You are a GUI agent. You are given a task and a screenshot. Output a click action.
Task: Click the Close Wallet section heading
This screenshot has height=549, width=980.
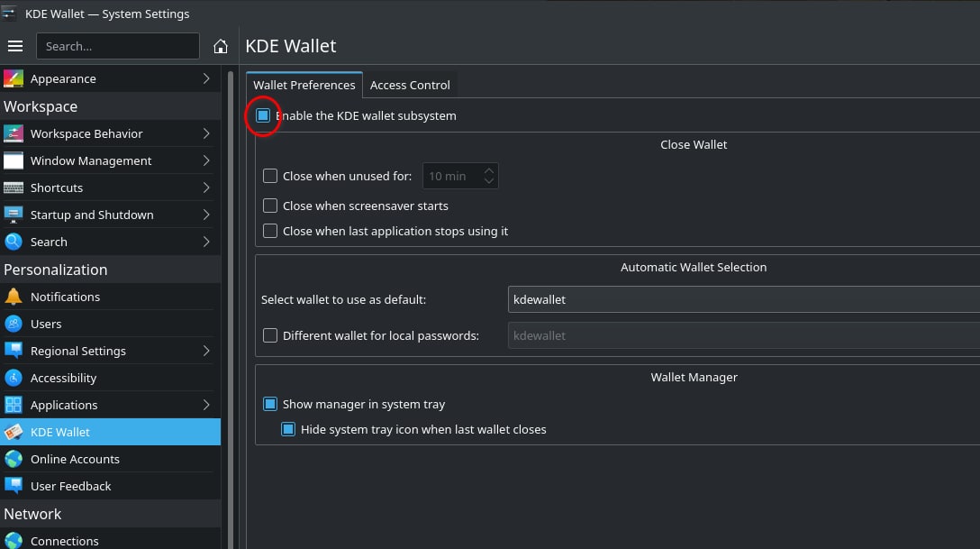(694, 144)
